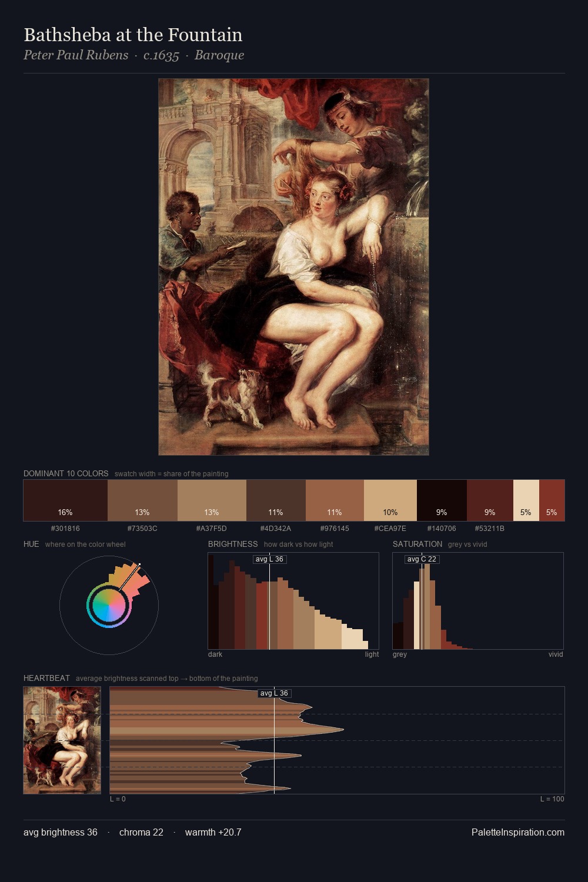This screenshot has width=588, height=882.
Task: Click the "HUE" section heading
Action: coord(31,544)
